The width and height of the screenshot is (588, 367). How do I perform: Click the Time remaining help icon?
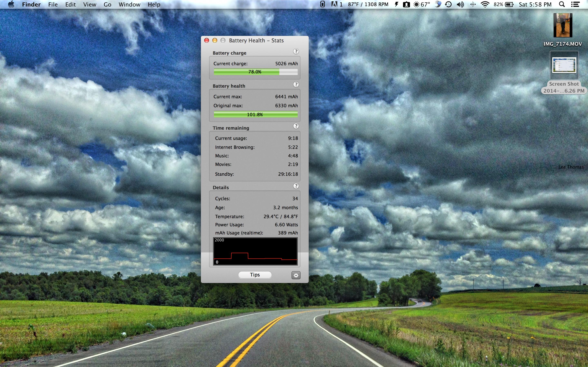[296, 126]
